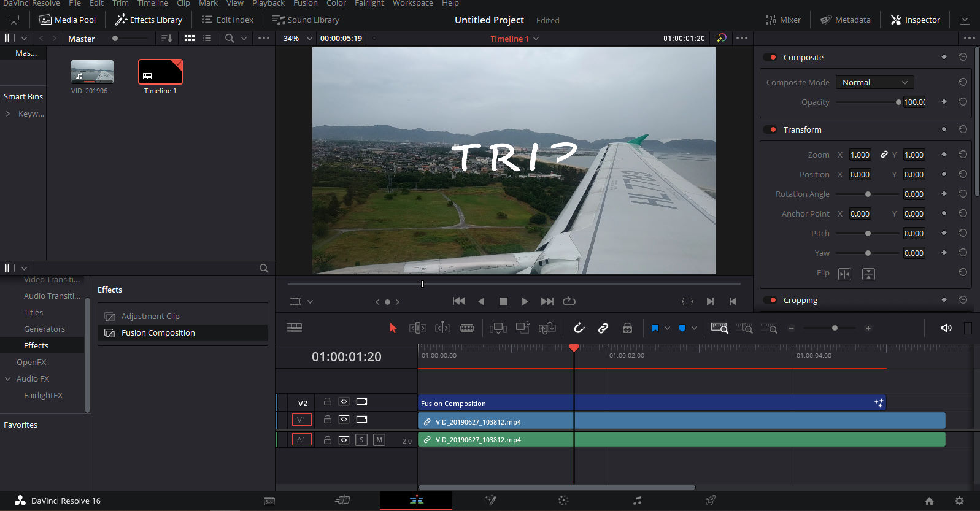Stop playback in the viewer
This screenshot has width=980, height=511.
coord(503,301)
